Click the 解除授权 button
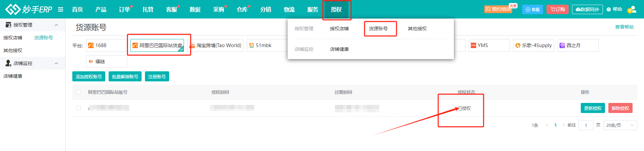 (x=620, y=108)
